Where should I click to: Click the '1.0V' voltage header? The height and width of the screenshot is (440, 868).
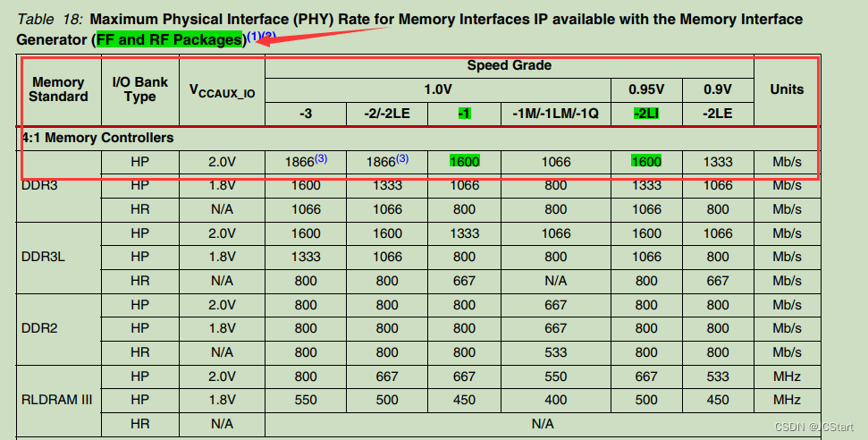(438, 89)
